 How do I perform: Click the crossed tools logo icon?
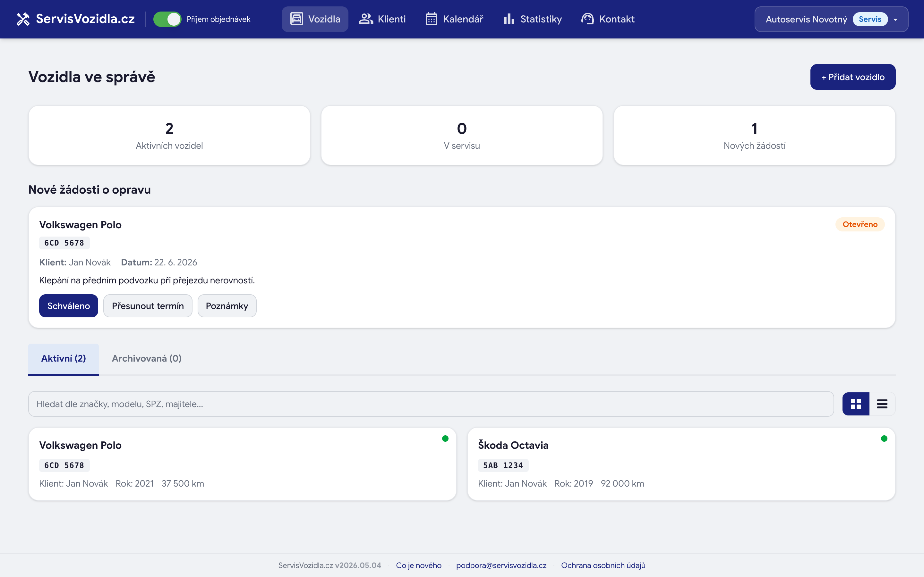click(x=23, y=19)
